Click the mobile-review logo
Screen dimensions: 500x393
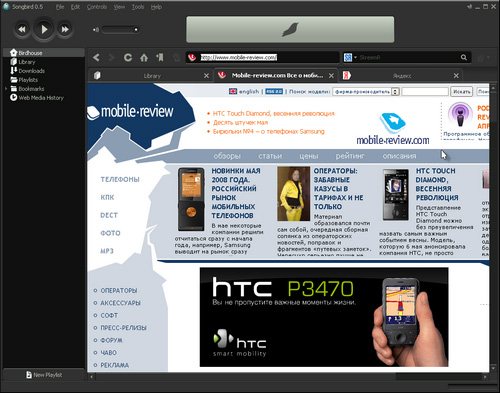pos(131,111)
